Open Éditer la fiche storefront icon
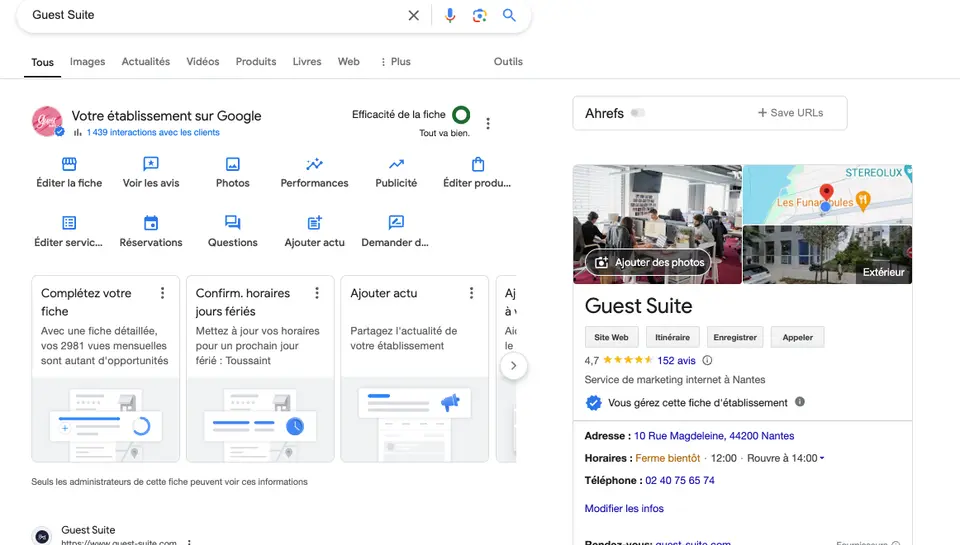The width and height of the screenshot is (960, 545). tap(69, 164)
